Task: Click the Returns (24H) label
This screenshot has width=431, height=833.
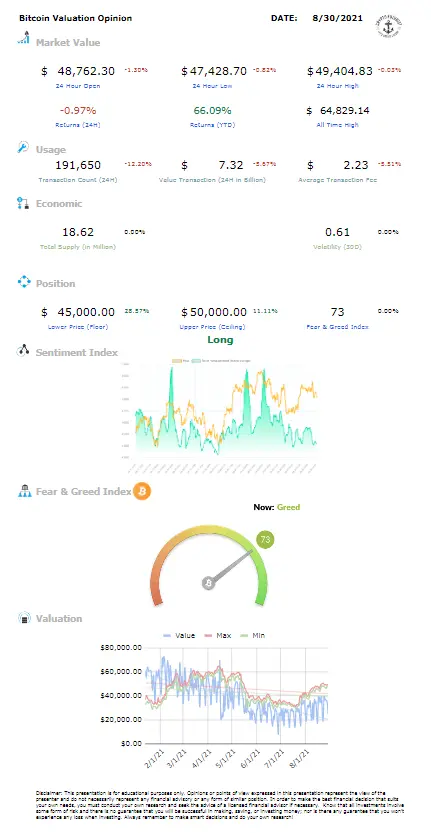Action: 78,125
